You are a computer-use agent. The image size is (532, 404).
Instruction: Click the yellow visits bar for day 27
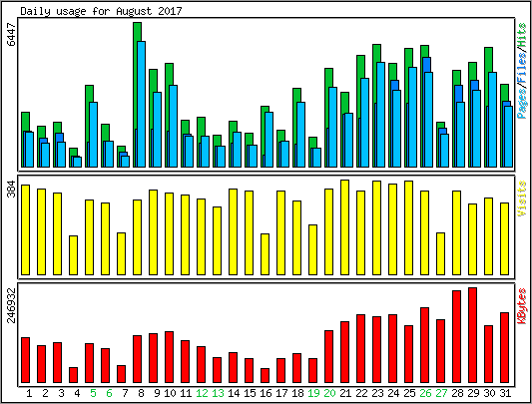(440, 253)
